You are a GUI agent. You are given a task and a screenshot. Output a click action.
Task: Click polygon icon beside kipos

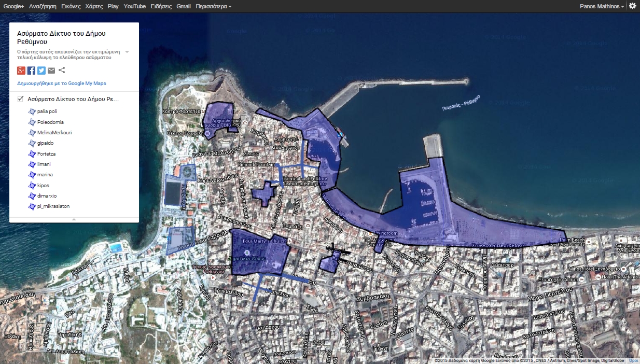[x=32, y=185]
